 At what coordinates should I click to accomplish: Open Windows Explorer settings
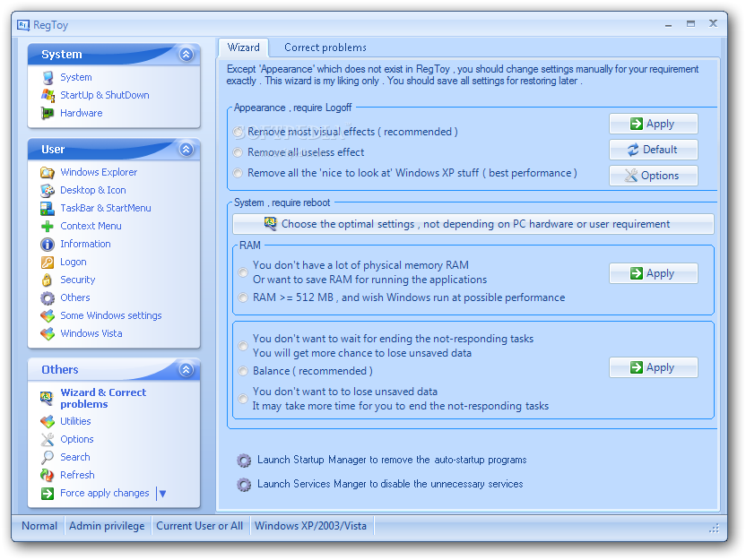click(x=99, y=172)
